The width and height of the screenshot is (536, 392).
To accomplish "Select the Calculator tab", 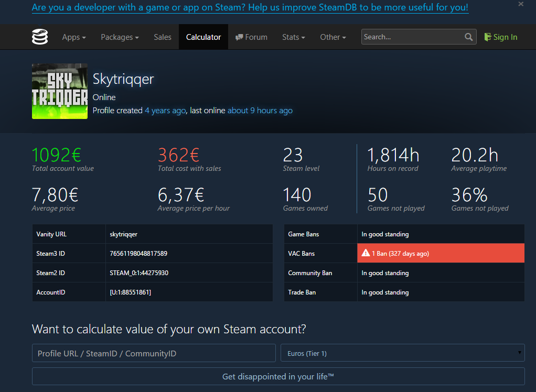I will point(203,37).
